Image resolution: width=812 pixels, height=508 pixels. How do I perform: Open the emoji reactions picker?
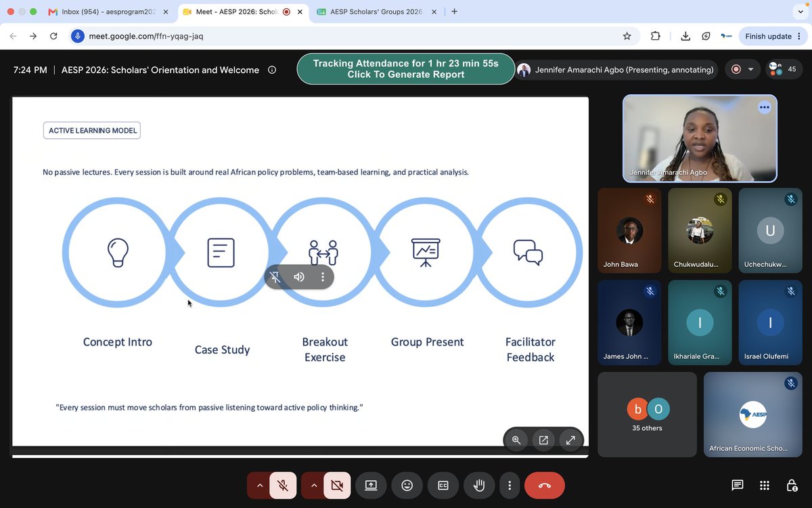pyautogui.click(x=407, y=486)
